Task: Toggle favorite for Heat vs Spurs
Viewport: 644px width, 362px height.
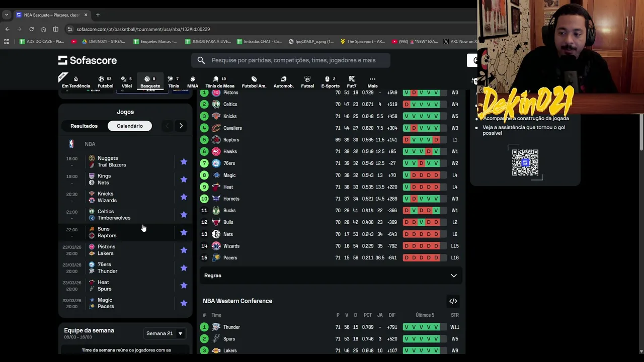Action: point(184,285)
